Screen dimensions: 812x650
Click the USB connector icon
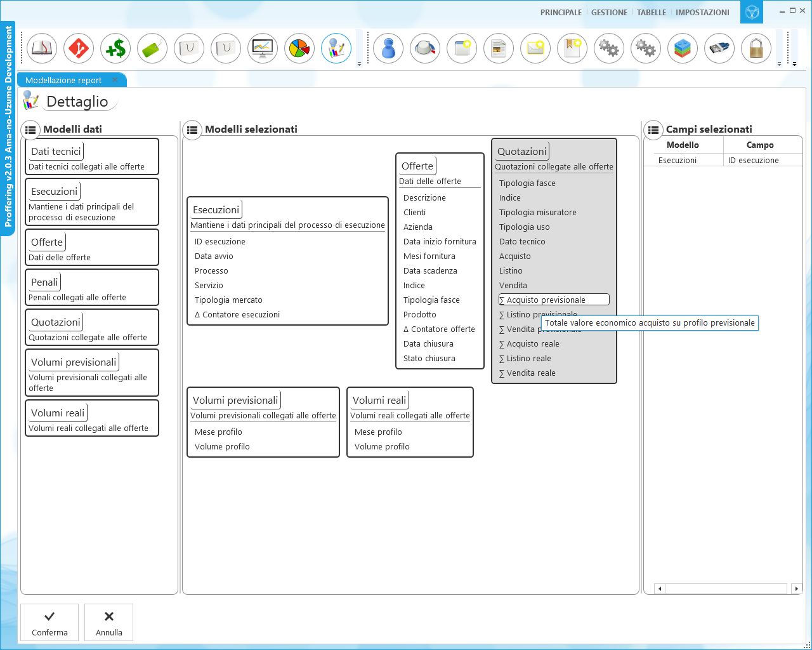tap(719, 48)
